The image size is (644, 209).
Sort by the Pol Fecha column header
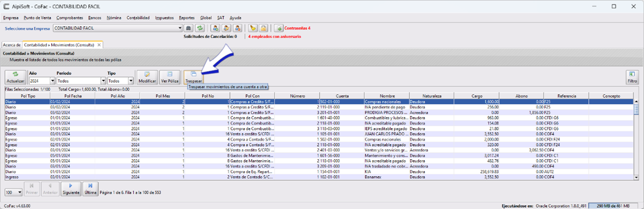click(73, 96)
